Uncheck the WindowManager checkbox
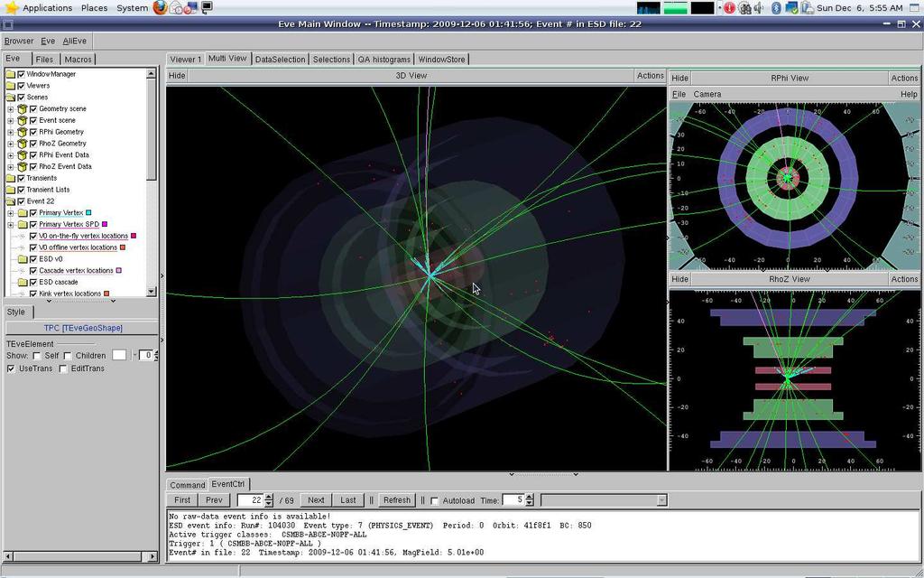924x578 pixels. click(22, 74)
